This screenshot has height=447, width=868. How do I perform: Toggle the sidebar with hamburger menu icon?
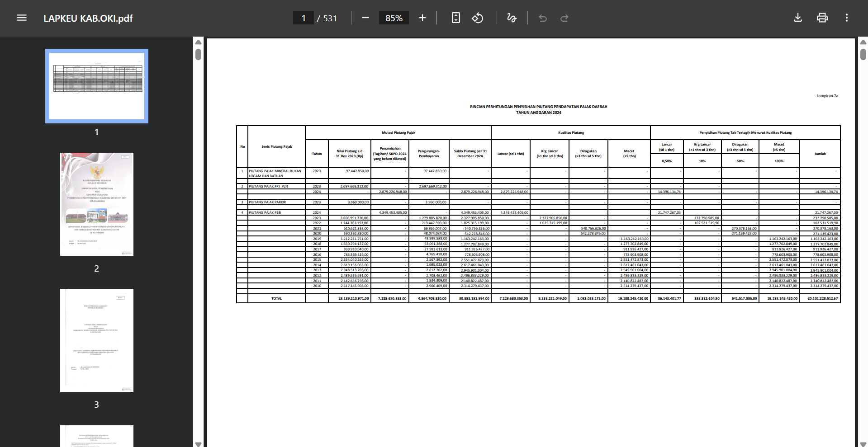22,18
